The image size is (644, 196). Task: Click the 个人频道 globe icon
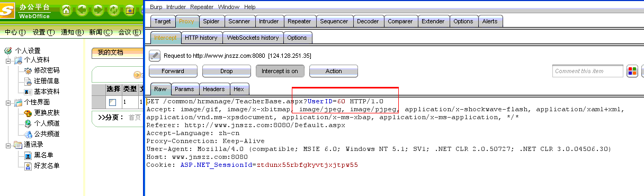28,123
